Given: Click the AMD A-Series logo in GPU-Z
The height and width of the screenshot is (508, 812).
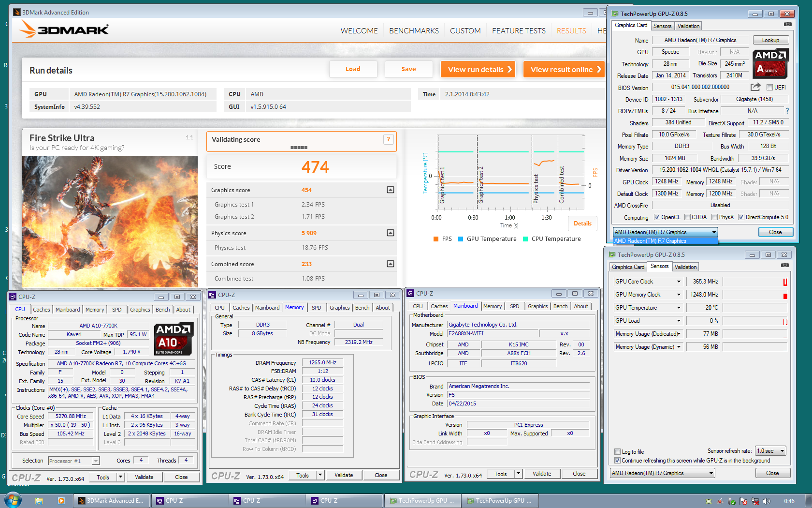Looking at the screenshot, I should [770, 63].
